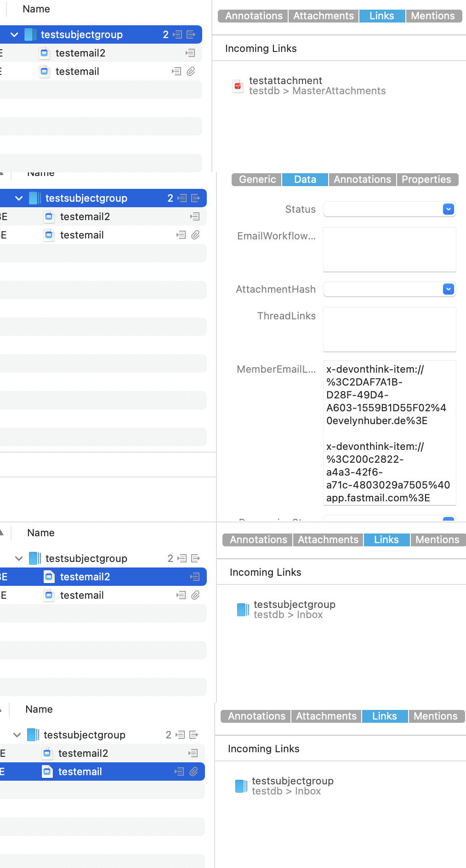This screenshot has width=466, height=868.
Task: Switch to the Generic tab
Action: pos(257,180)
